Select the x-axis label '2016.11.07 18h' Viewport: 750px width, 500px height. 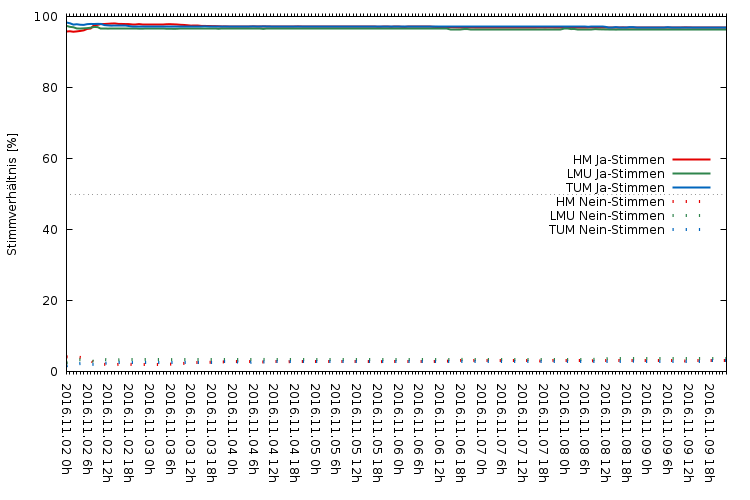tap(543, 433)
